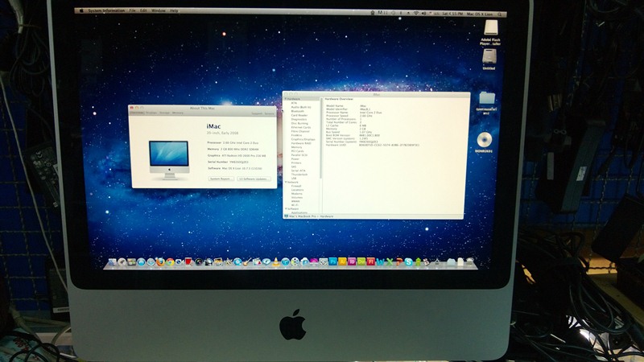The height and width of the screenshot is (362, 644).
Task: Open the Trash in the Dock
Action: (470, 261)
